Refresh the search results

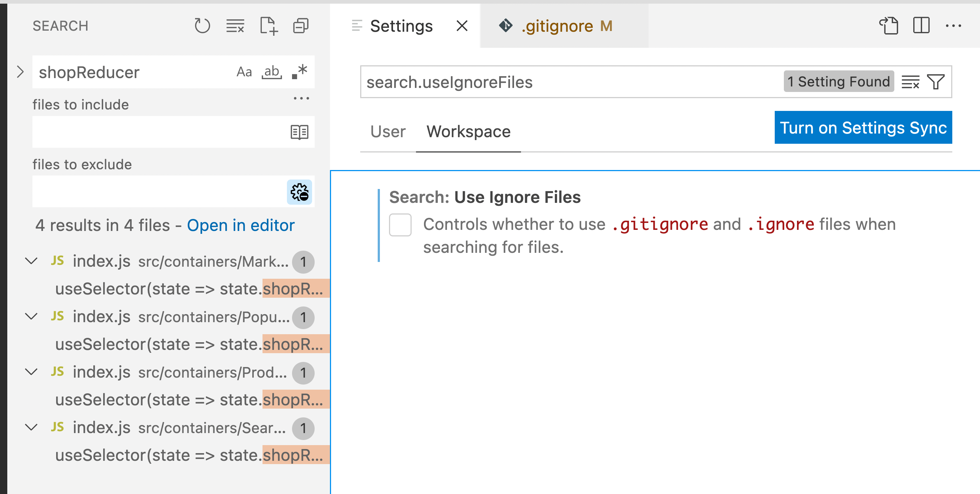[x=203, y=26]
